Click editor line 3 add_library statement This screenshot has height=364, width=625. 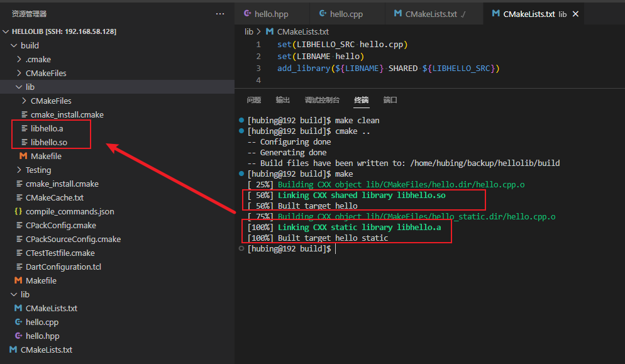tap(388, 68)
